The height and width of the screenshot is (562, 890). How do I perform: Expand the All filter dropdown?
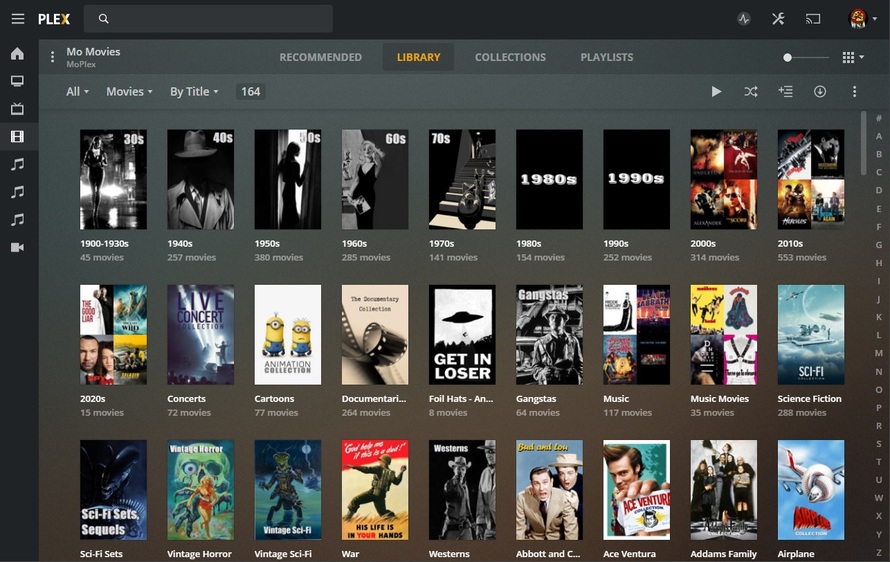tap(77, 91)
